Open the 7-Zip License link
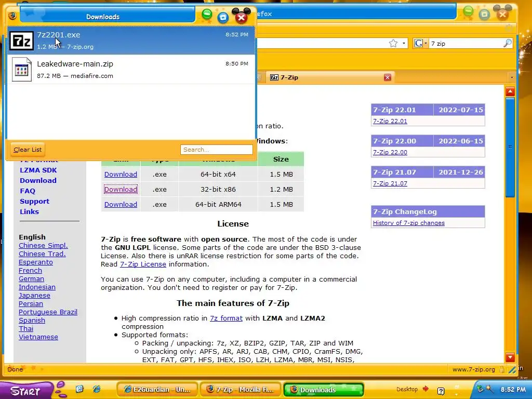The height and width of the screenshot is (399, 532). [143, 264]
